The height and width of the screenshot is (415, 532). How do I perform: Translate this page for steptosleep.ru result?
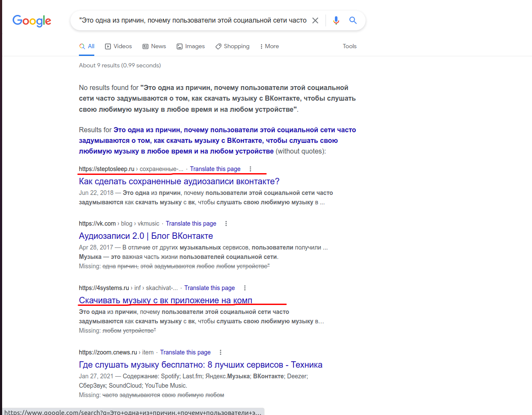[215, 169]
